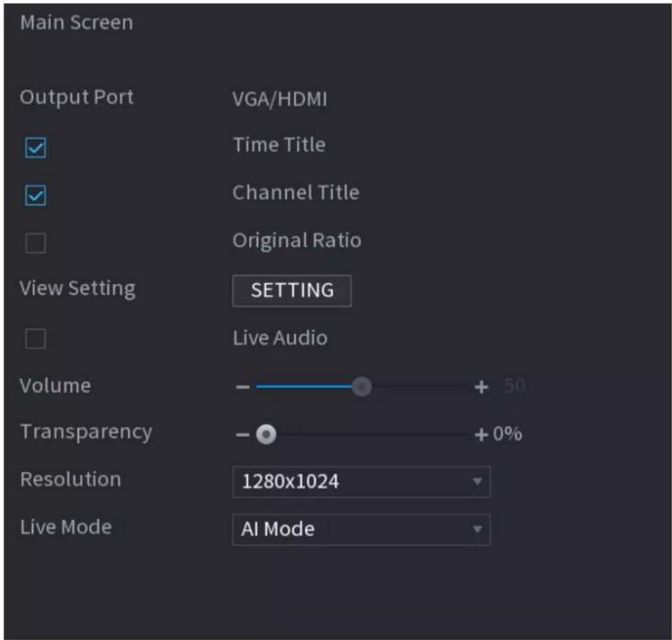The height and width of the screenshot is (640, 672).
Task: Click the Time Title label
Action: tap(280, 145)
